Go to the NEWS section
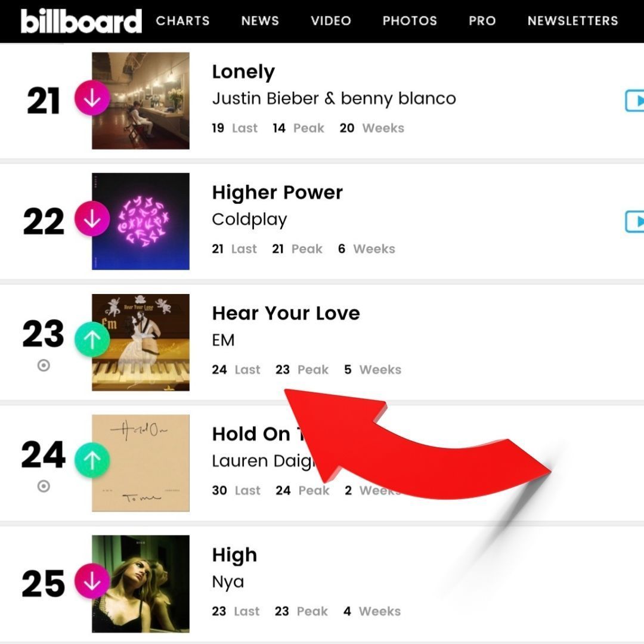This screenshot has height=644, width=644. [260, 21]
